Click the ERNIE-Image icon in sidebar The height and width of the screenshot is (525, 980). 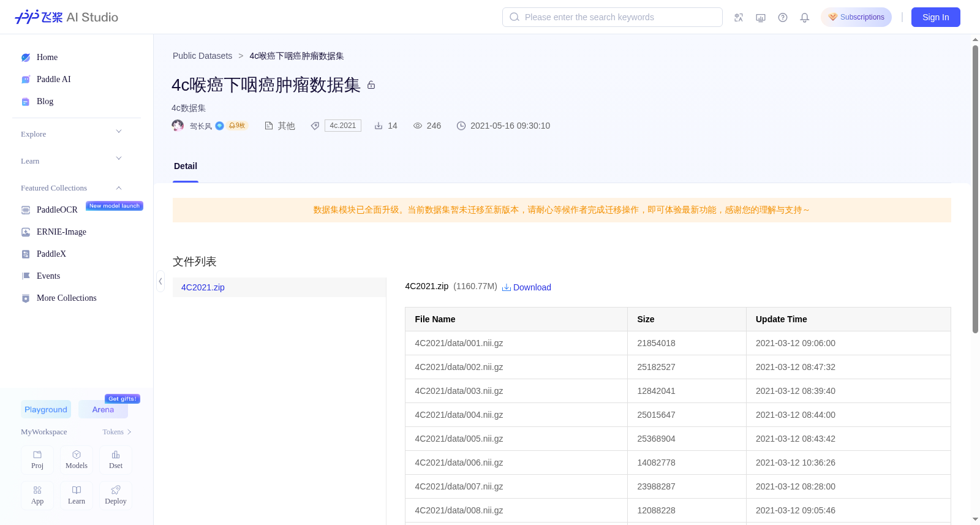[26, 232]
